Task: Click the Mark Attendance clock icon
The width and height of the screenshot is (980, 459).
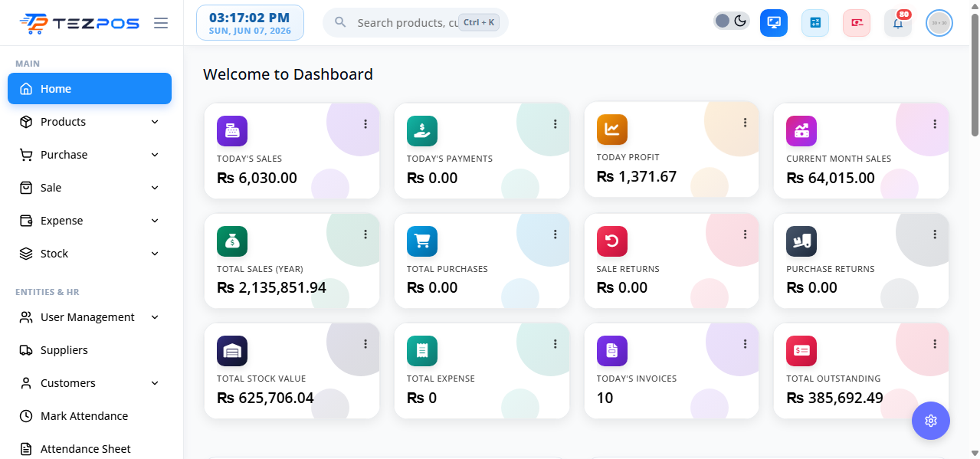Action: (x=26, y=416)
